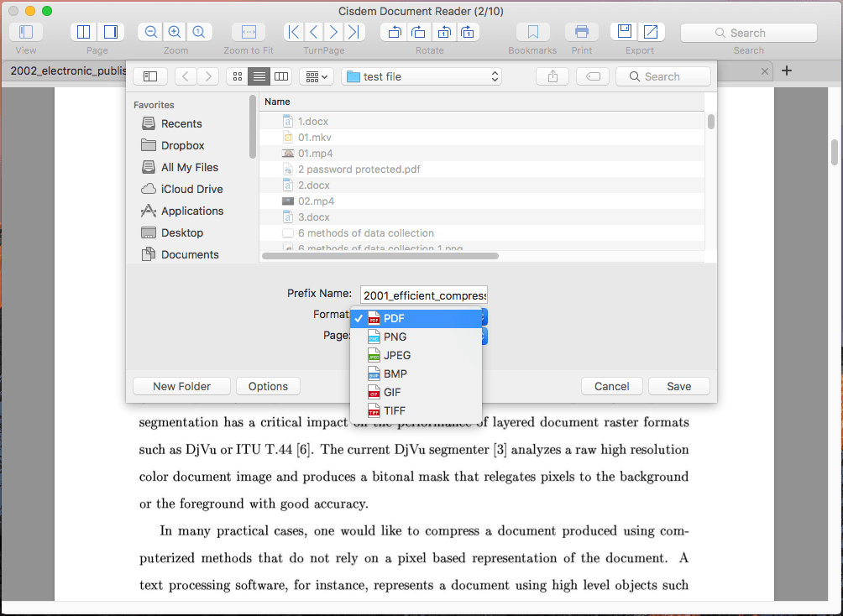The image size is (843, 616).
Task: Click the actual size (1) zoom icon
Action: pos(199,32)
